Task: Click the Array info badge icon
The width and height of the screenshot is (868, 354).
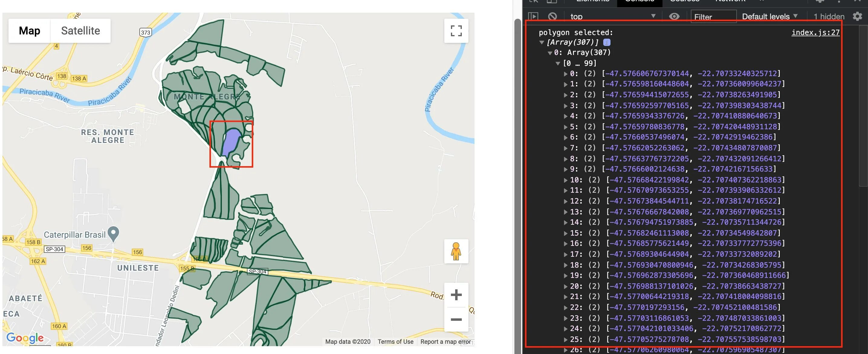Action: [x=607, y=43]
